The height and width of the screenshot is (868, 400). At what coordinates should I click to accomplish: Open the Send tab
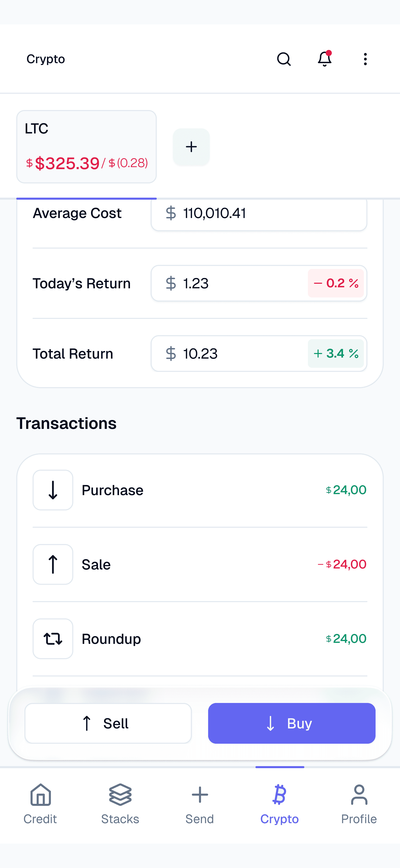click(x=200, y=803)
